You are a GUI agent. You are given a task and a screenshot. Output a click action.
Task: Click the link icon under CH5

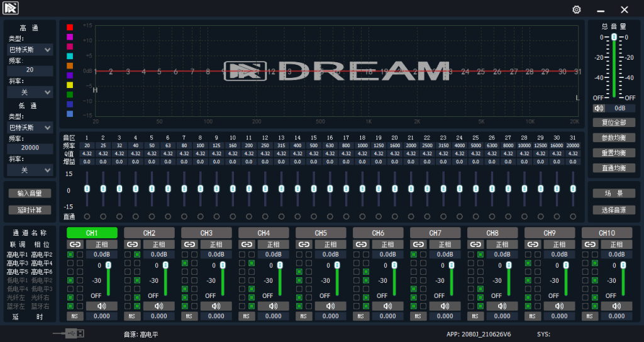click(x=304, y=245)
